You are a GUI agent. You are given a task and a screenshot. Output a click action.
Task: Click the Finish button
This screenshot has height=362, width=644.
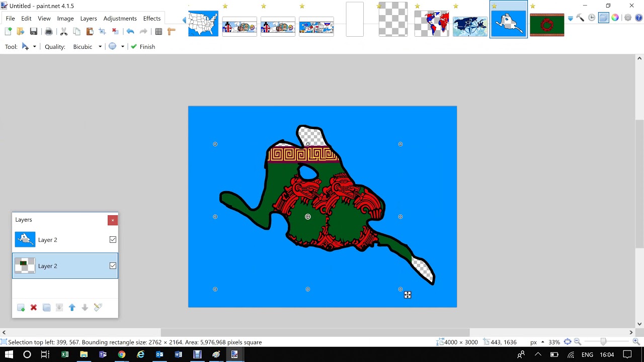[x=143, y=47]
